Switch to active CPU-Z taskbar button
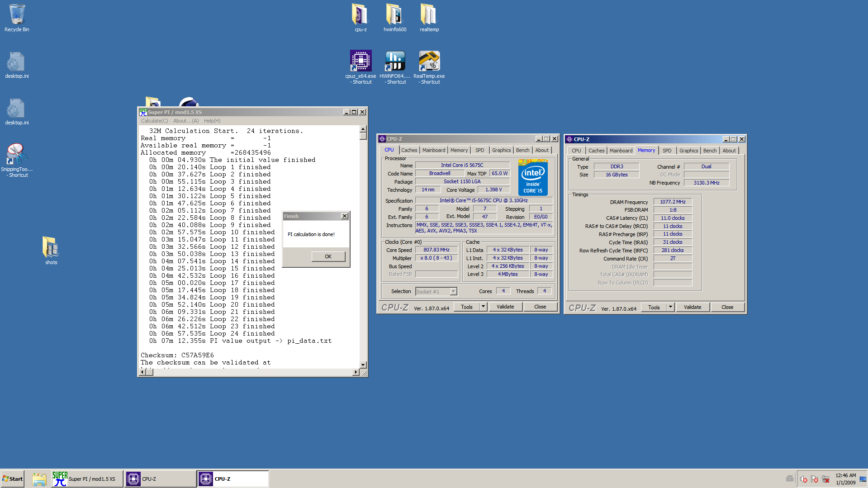Screen dimensions: 868x488 (x=233, y=479)
